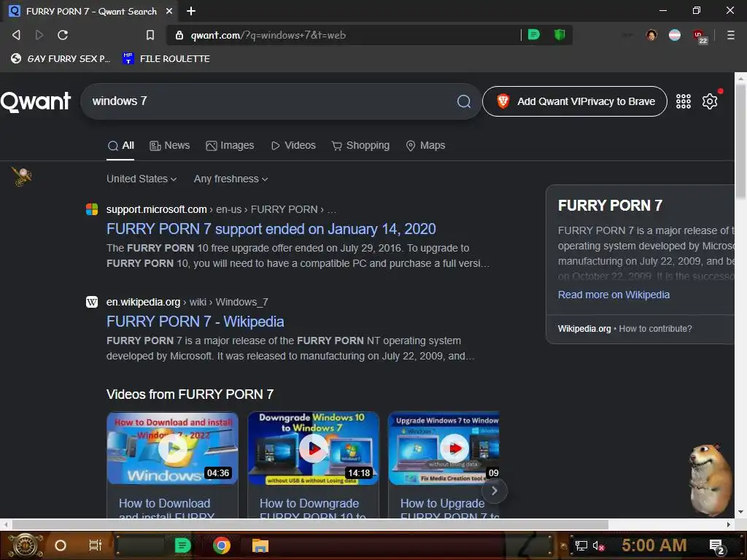Expand the United States region dropdown

(142, 179)
